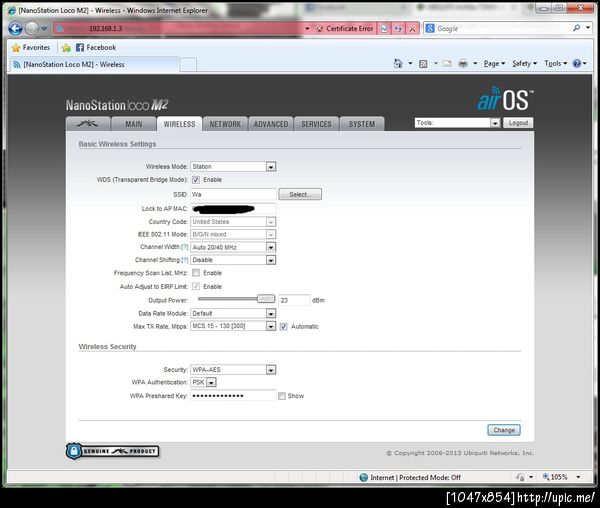Open the Print options dropdown arrow
The width and height of the screenshot is (600, 508).
click(x=475, y=64)
